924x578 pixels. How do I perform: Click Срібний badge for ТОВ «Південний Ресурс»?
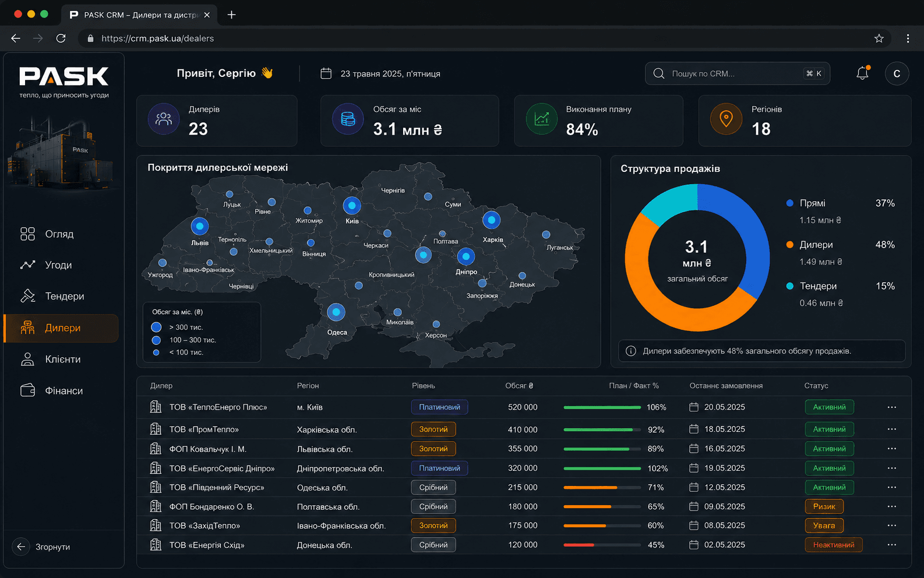click(x=433, y=487)
